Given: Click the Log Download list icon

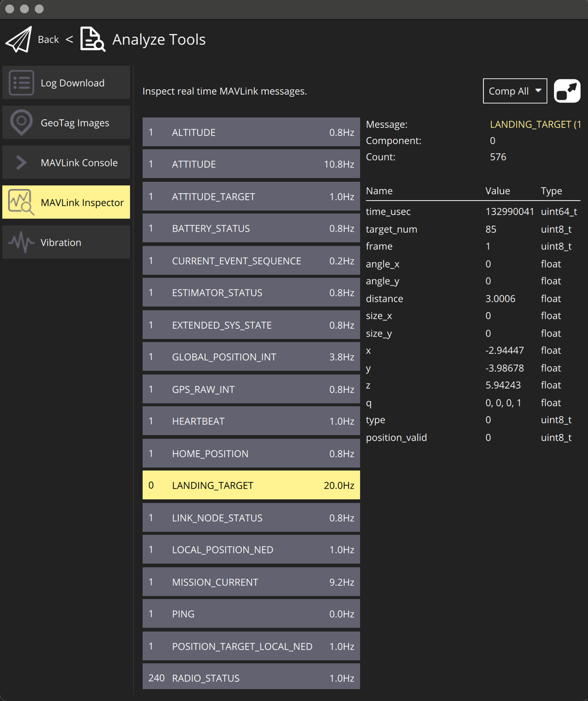Looking at the screenshot, I should click(x=21, y=83).
